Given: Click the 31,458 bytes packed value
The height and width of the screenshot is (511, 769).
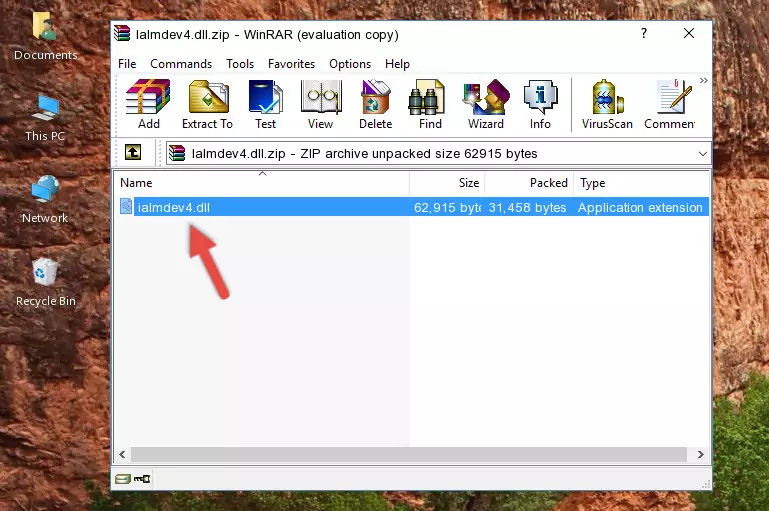Looking at the screenshot, I should tap(527, 207).
